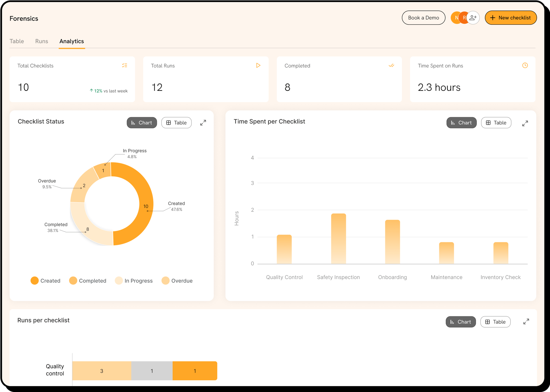550x392 pixels.
Task: Select Chart view for Time Spent per Checklist
Action: tap(461, 123)
